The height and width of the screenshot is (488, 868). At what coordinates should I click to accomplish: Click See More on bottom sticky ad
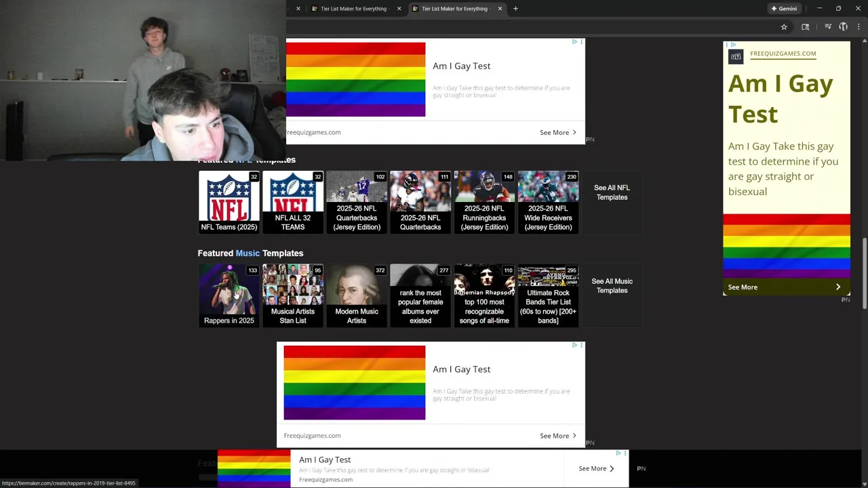pos(596,468)
